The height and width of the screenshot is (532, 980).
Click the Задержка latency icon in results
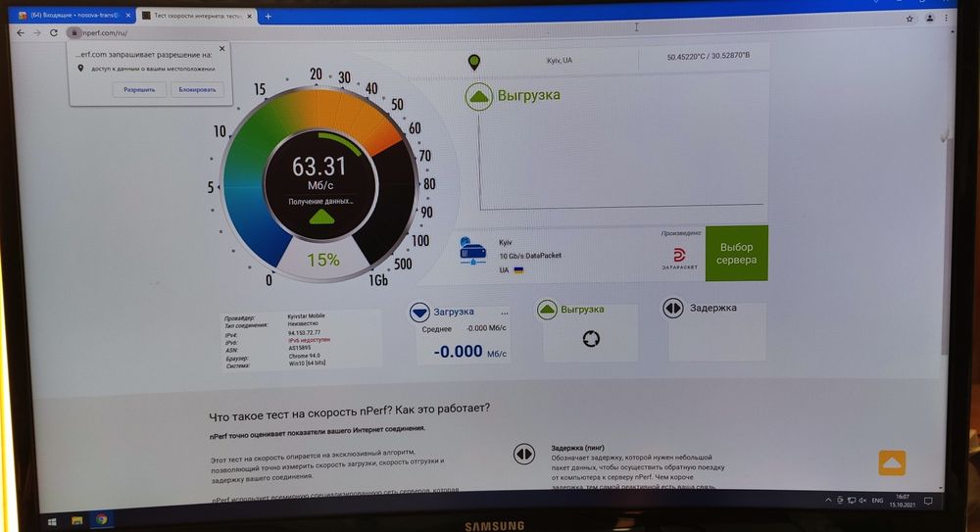click(x=672, y=308)
